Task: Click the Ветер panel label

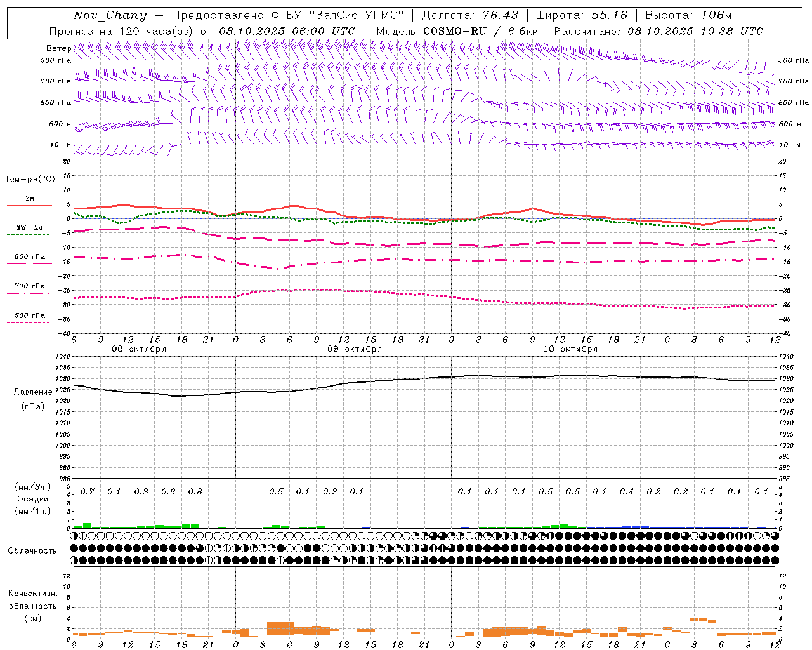Action: click(59, 48)
